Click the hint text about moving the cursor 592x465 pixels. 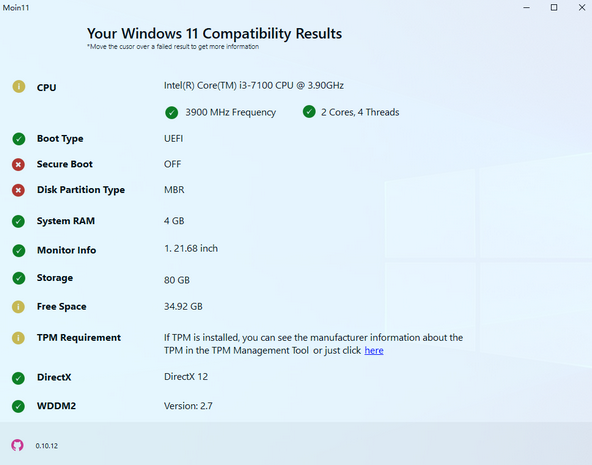[x=173, y=47]
